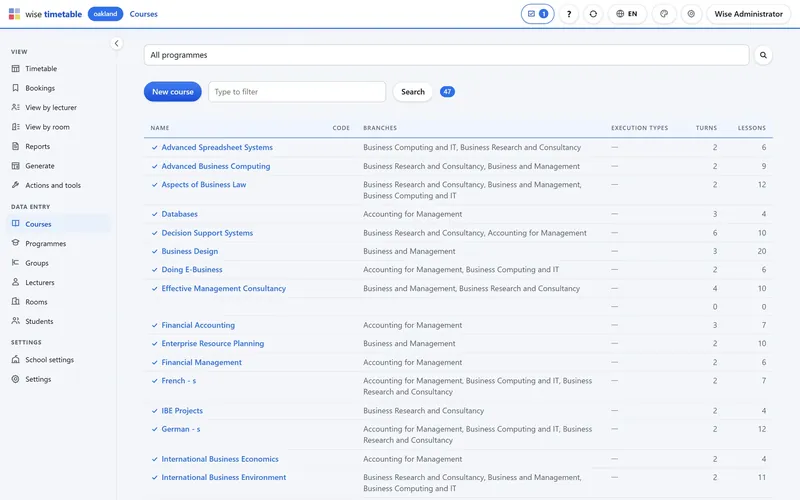Open International Business Environment course
Viewport: 800px width, 500px height.
click(223, 477)
